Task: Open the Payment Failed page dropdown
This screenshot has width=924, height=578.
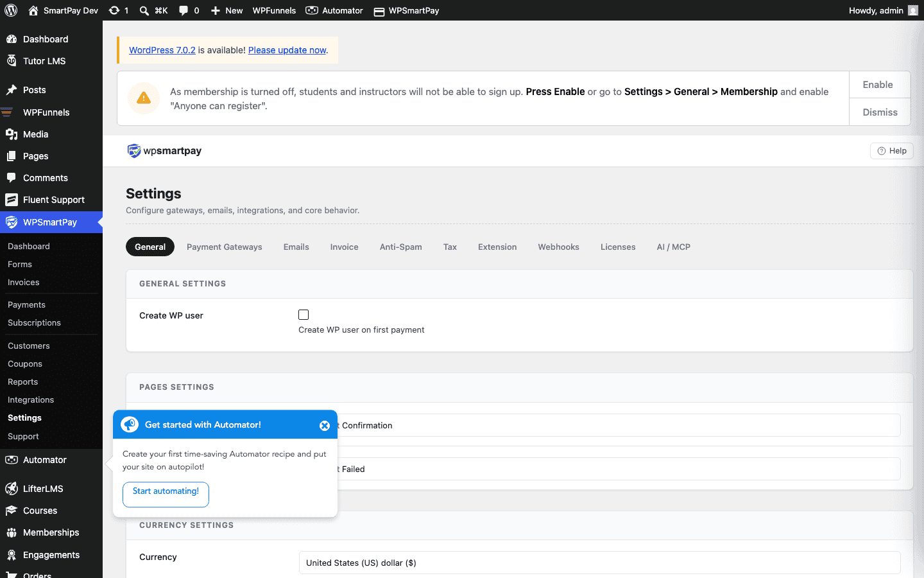Action: pyautogui.click(x=599, y=469)
